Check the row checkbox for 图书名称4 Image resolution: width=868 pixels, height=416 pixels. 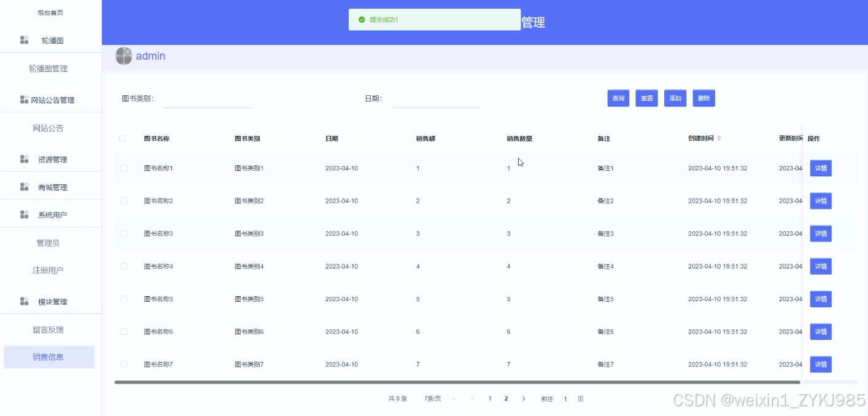coord(125,266)
